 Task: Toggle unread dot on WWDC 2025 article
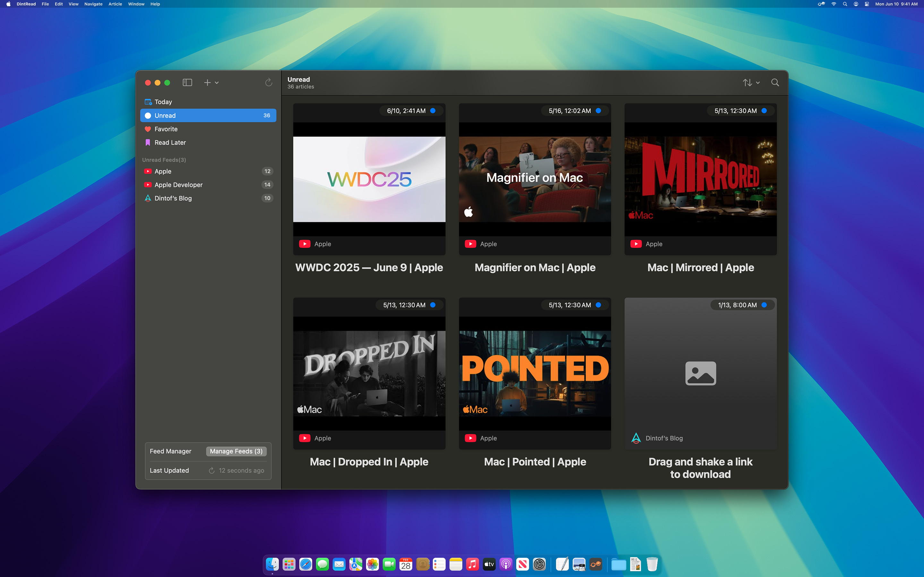tap(433, 111)
